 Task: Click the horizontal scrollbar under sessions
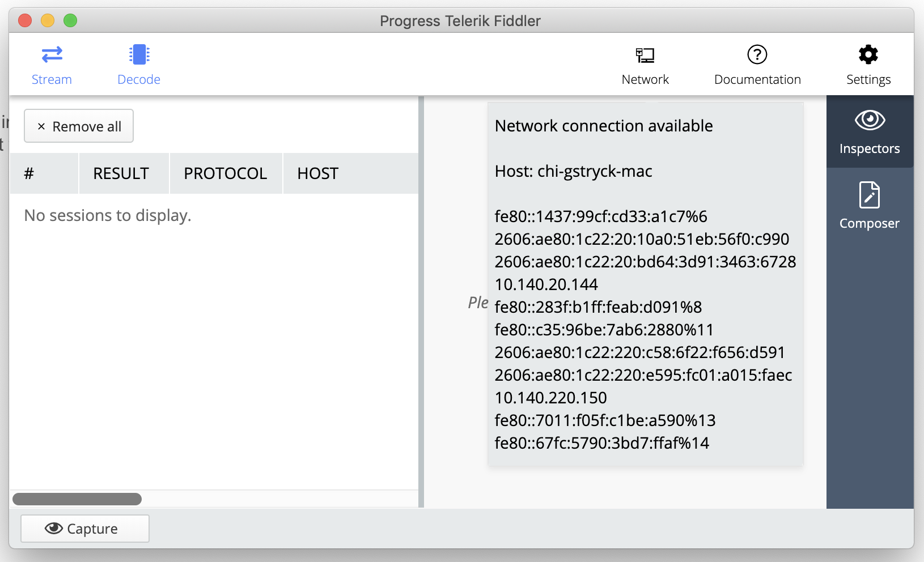[77, 499]
